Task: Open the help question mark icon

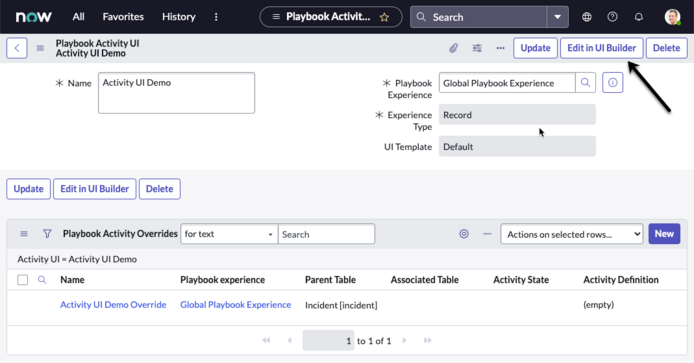Action: (x=612, y=17)
